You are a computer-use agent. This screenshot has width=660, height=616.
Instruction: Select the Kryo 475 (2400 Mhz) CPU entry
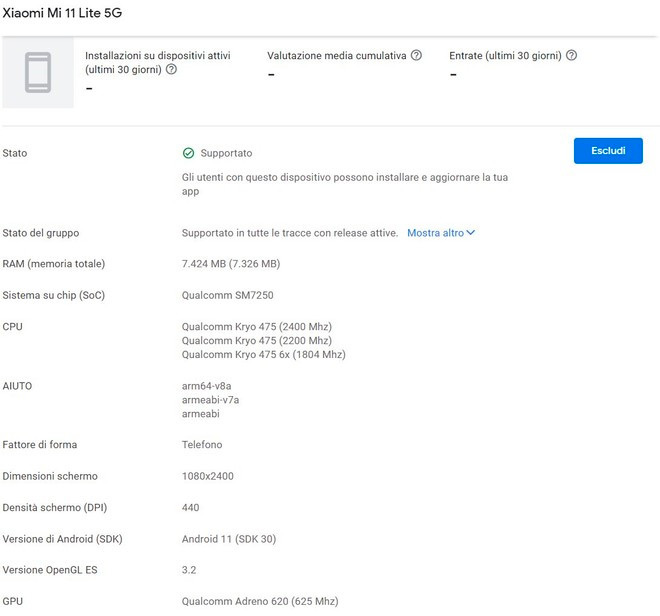pyautogui.click(x=256, y=327)
